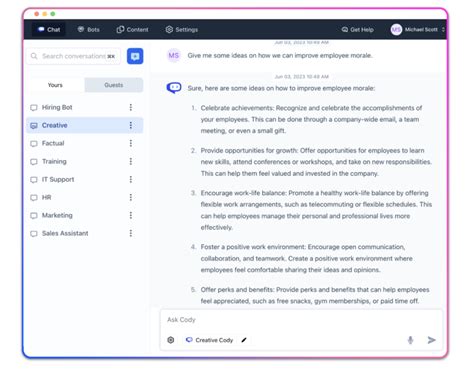Open the Settings tab
The width and height of the screenshot is (474, 381).
pyautogui.click(x=182, y=30)
